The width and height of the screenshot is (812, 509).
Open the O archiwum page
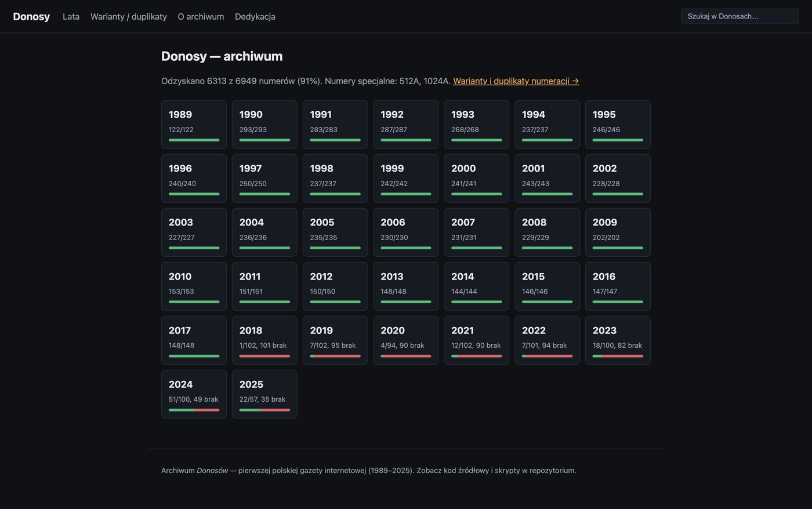click(x=201, y=16)
